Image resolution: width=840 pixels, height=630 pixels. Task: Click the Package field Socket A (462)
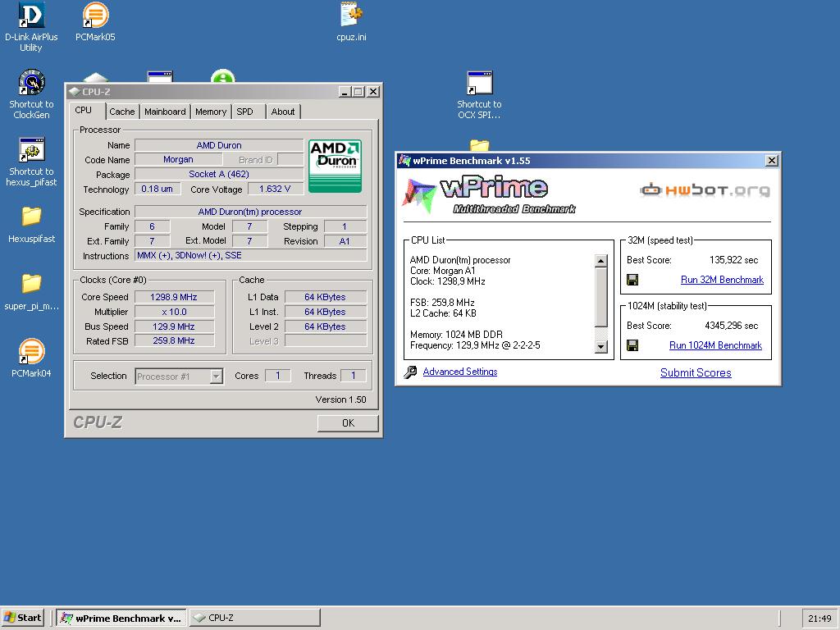coord(219,174)
